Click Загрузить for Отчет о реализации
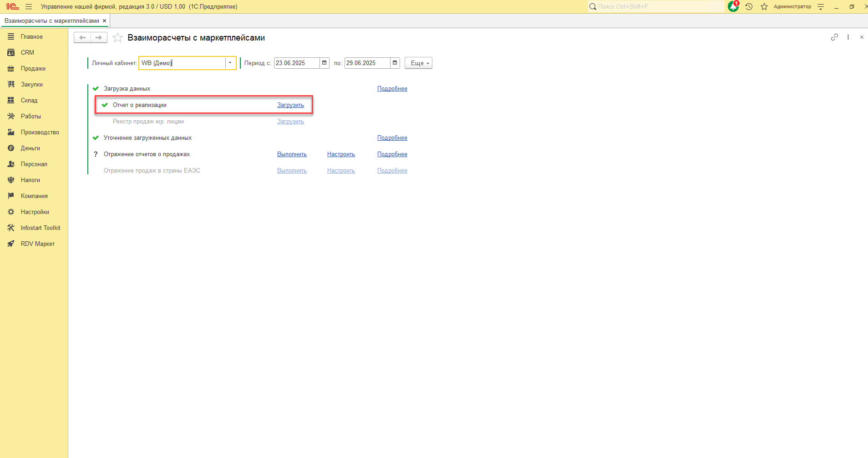 point(290,105)
